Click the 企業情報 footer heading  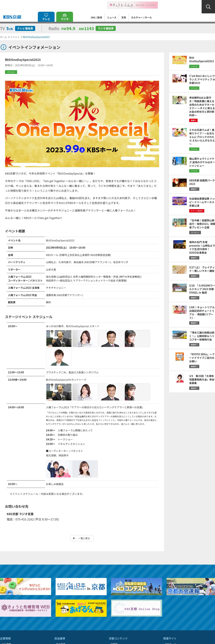pos(6,638)
